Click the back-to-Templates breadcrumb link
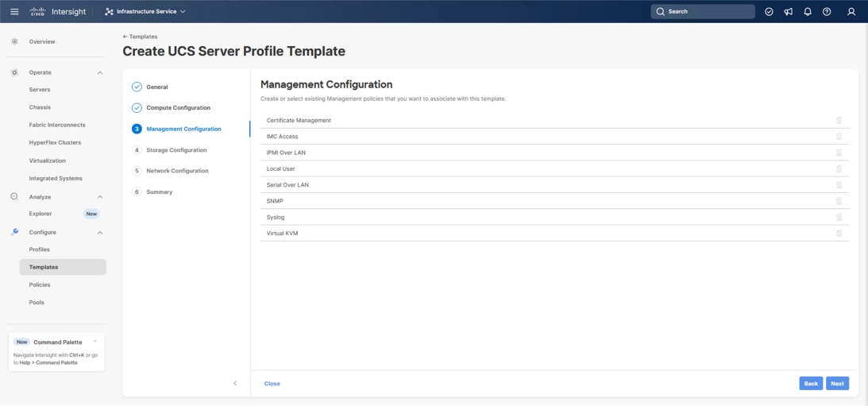868x406 pixels. (x=140, y=37)
